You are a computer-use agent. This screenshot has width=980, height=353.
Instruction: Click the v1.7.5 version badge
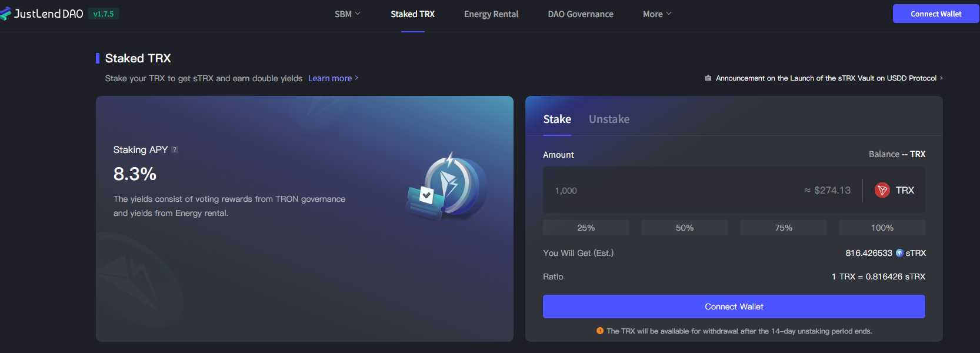[x=104, y=14]
